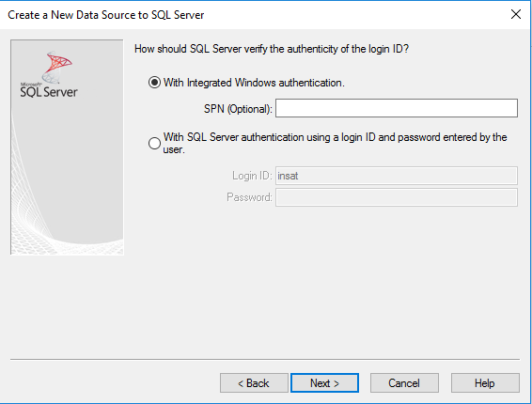Click the Microsoft SQL Server wordmark text

[x=49, y=90]
